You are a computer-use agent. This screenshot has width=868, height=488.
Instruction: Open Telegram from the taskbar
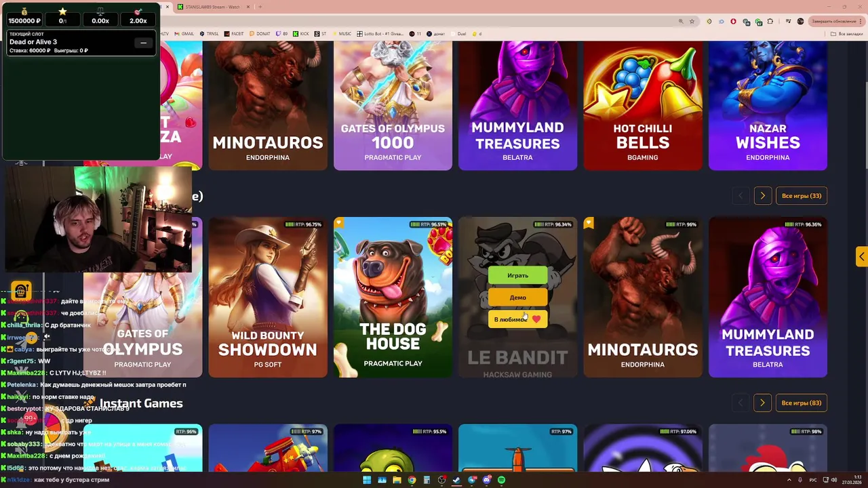(x=472, y=480)
